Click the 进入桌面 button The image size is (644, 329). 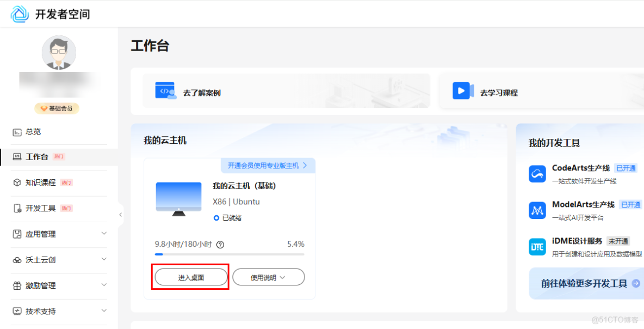point(190,277)
